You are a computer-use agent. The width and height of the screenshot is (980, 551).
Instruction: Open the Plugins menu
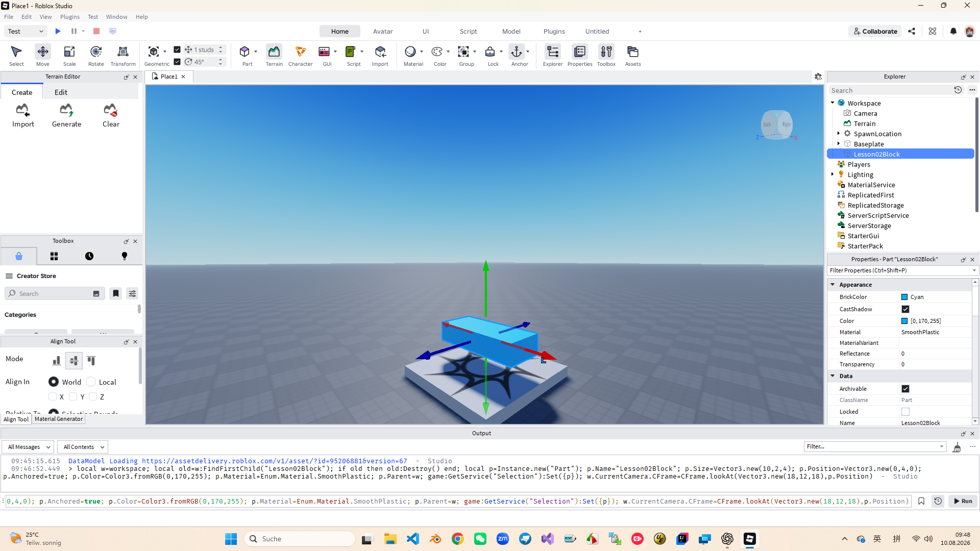point(70,17)
